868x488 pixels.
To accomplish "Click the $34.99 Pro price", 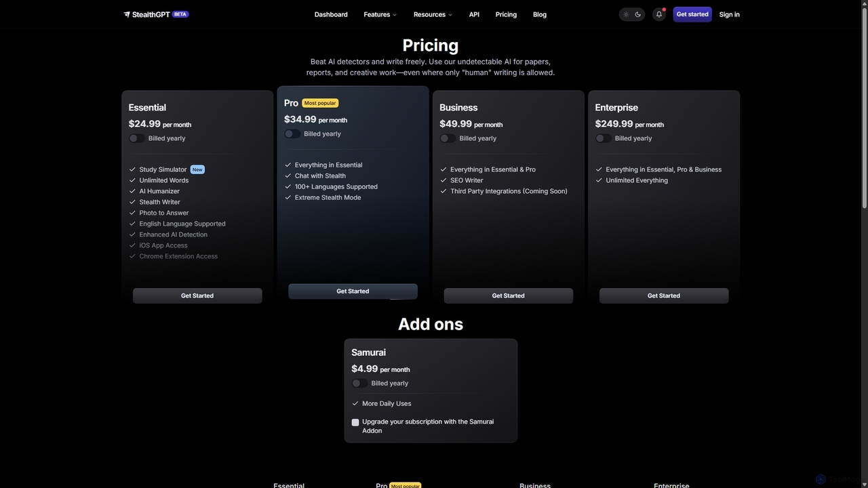I will [300, 119].
